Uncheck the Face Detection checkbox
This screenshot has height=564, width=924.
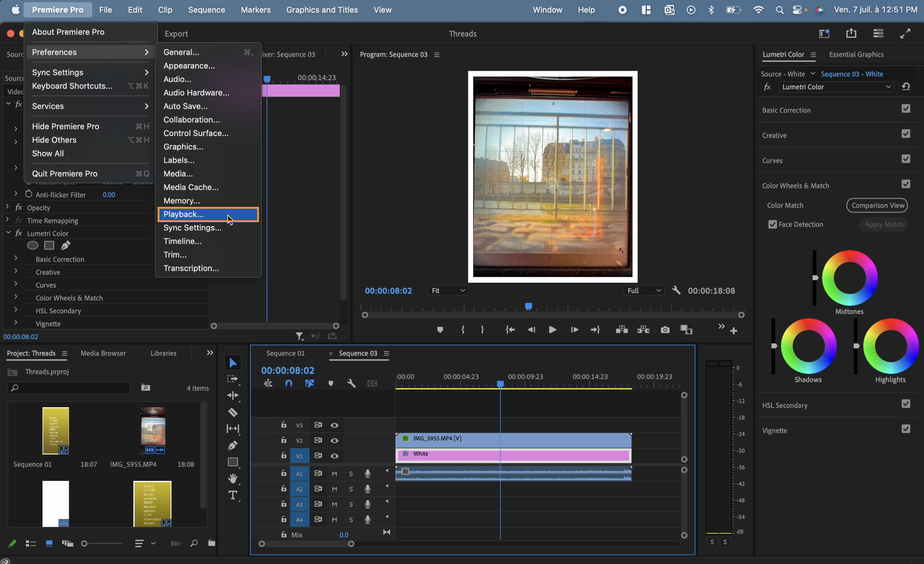pos(772,225)
